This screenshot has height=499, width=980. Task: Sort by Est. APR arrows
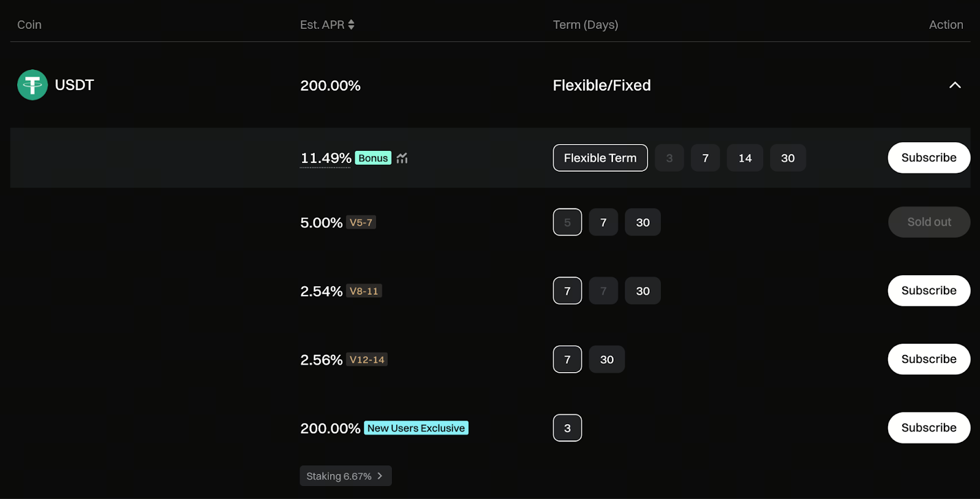(351, 25)
